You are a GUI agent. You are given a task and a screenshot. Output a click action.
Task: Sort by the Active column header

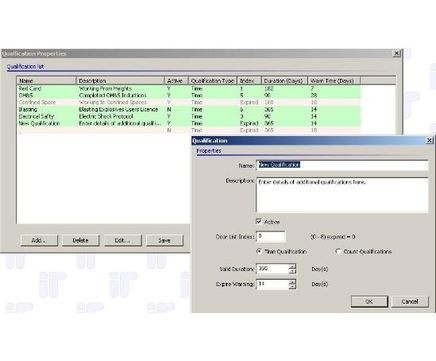click(176, 81)
